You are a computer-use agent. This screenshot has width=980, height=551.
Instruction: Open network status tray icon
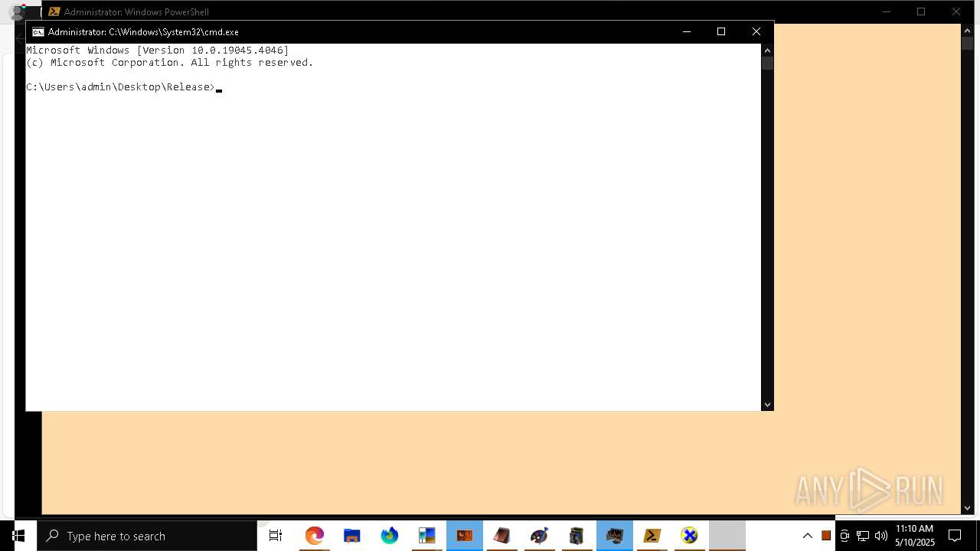click(863, 536)
